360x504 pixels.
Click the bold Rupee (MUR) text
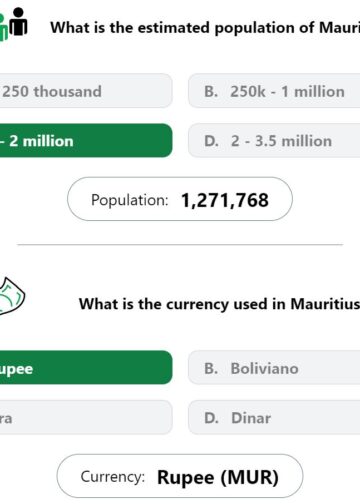click(x=218, y=477)
